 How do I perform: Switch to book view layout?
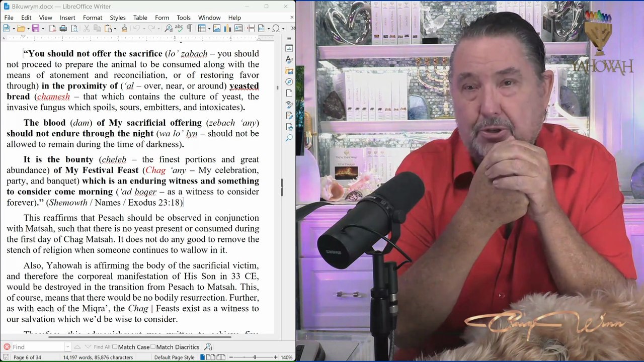pyautogui.click(x=221, y=357)
